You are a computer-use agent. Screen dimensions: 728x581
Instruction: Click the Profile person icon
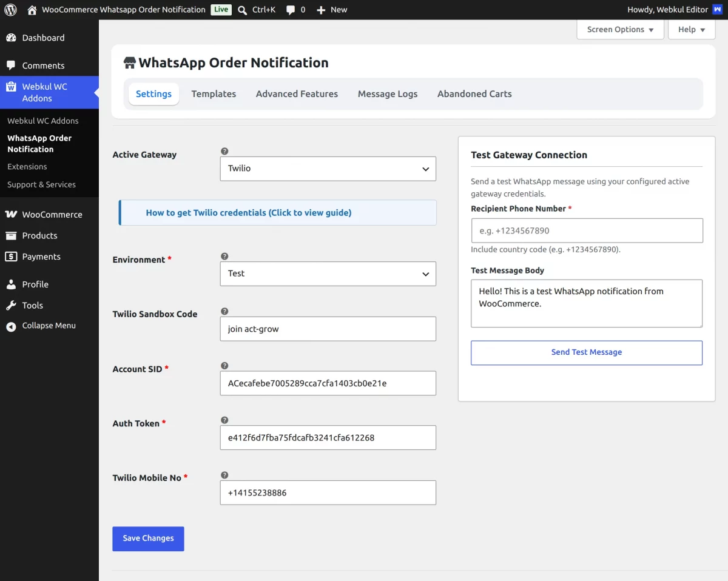tap(11, 284)
